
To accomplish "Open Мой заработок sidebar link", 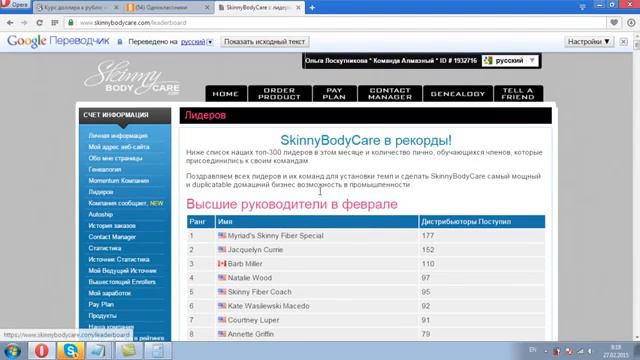I will 109,293.
